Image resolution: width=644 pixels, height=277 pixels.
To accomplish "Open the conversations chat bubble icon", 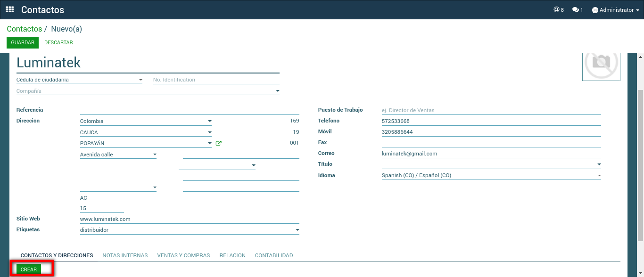I will [577, 10].
